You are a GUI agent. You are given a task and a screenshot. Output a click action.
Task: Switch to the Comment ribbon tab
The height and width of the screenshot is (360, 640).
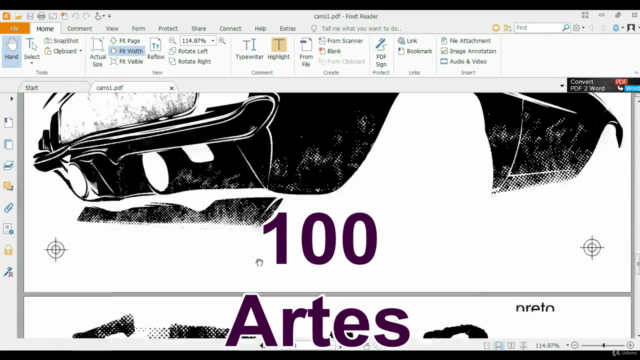click(x=79, y=29)
